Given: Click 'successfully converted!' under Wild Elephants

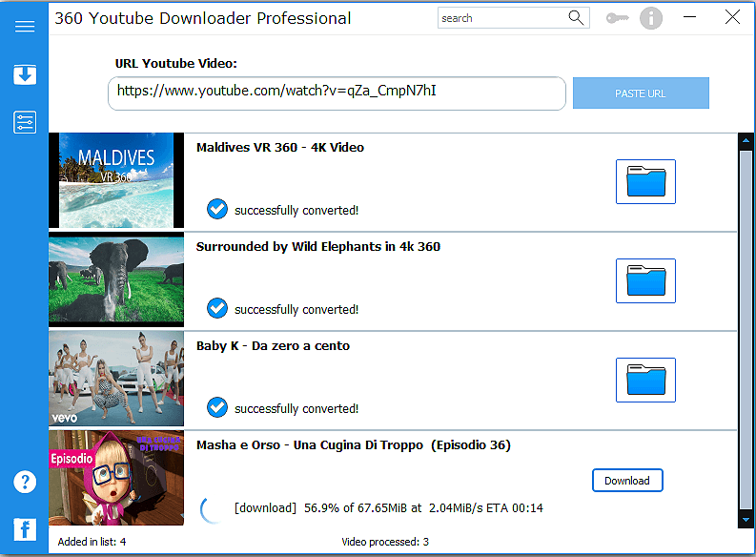Looking at the screenshot, I should pyautogui.click(x=296, y=310).
